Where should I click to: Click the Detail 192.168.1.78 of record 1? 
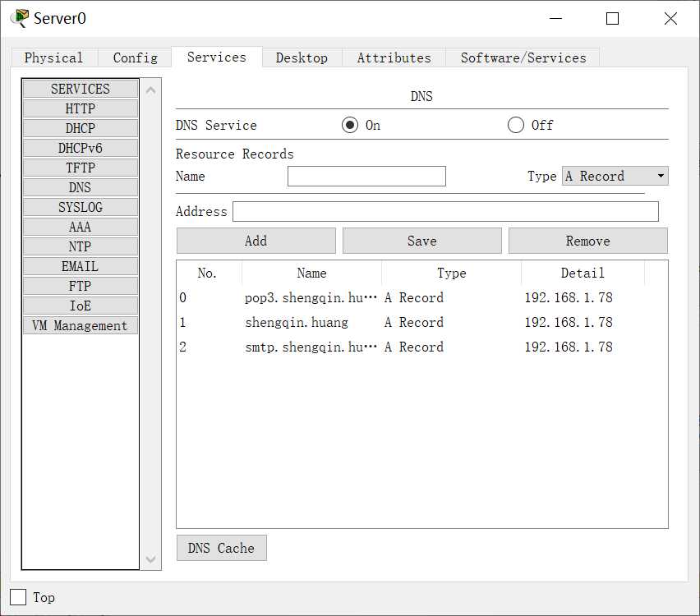(569, 322)
